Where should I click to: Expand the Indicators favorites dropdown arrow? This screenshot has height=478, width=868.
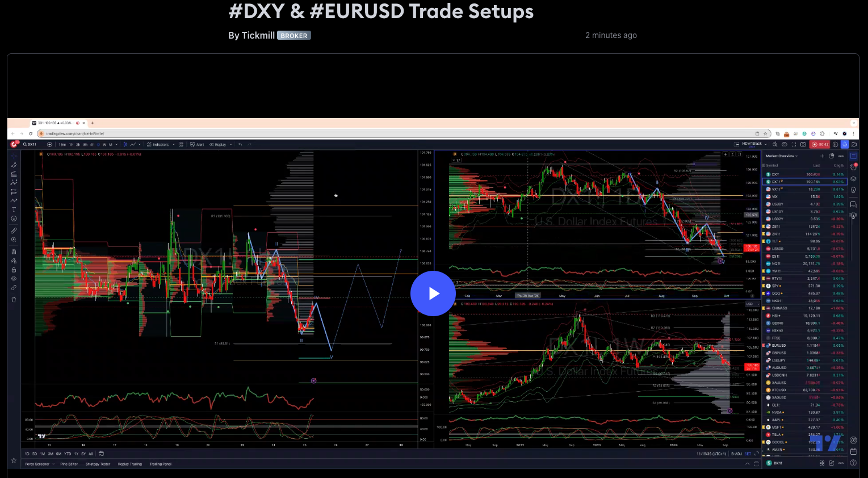click(x=174, y=144)
